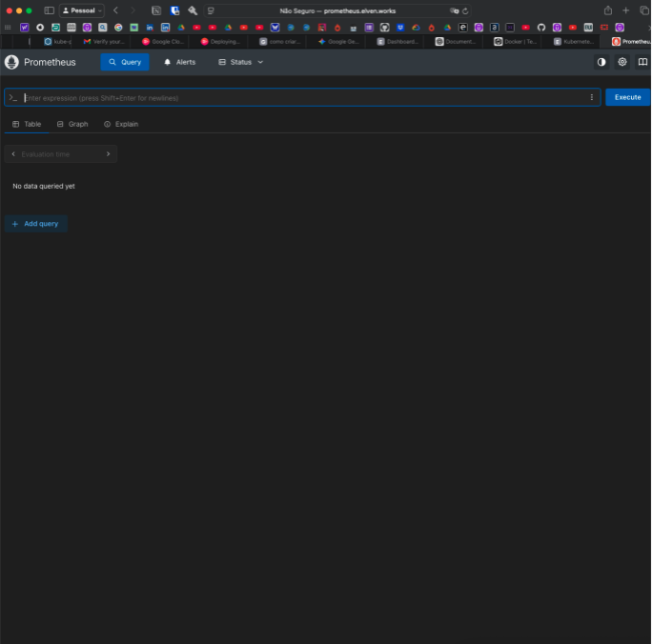Step evaluation time backward with left chevron
Image resolution: width=653 pixels, height=644 pixels.
[13, 153]
